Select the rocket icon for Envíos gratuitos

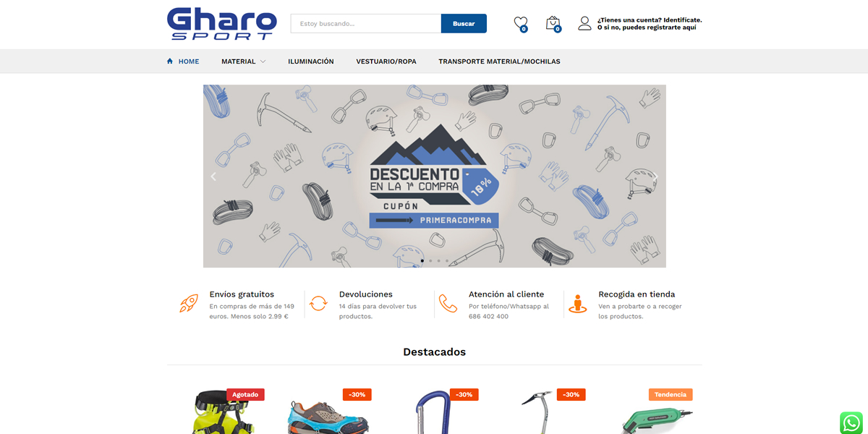187,305
